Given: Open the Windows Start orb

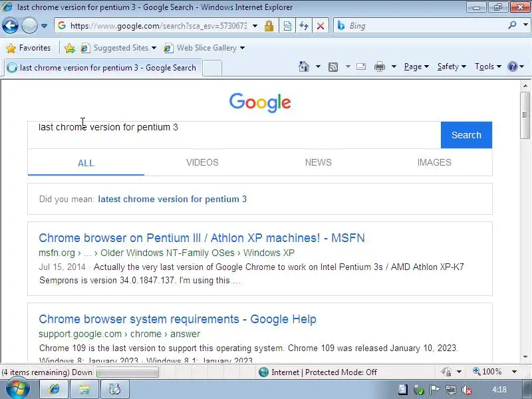Looking at the screenshot, I should [17, 388].
